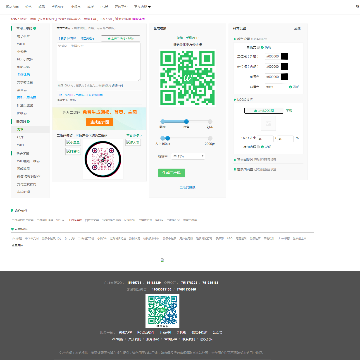Click the green link at the top right of the template section

pos(134,135)
